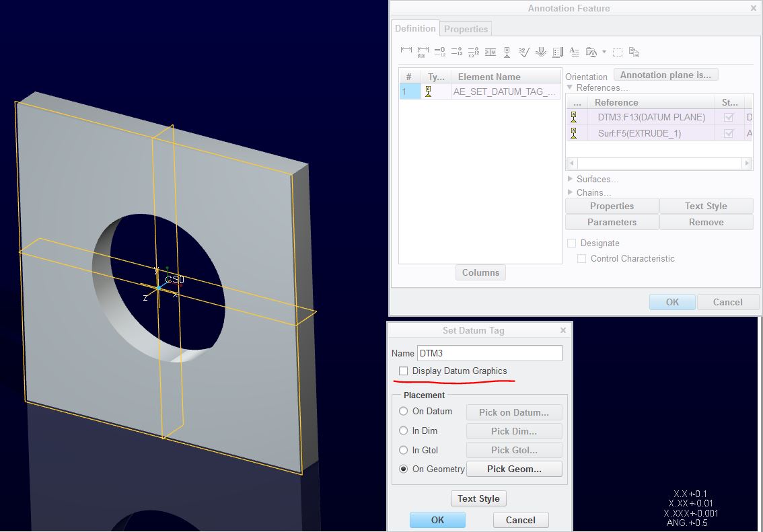763x532 pixels.
Task: Click the Pick Geom... button
Action: tap(514, 469)
